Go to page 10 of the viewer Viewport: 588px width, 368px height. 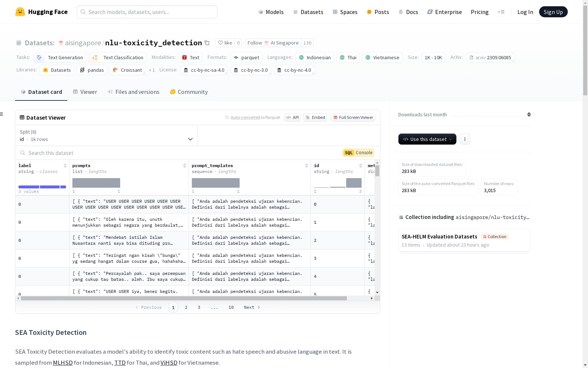[x=231, y=307]
